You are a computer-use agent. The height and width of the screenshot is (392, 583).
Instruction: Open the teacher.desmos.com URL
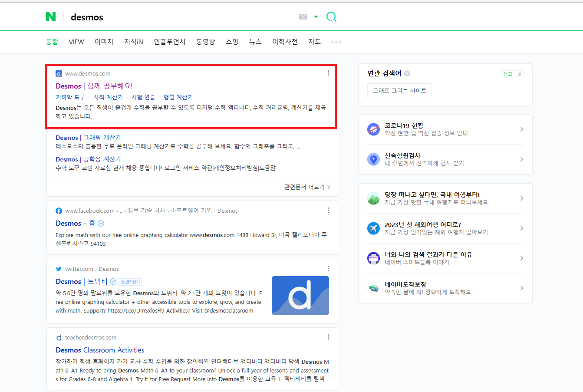pyautogui.click(x=91, y=337)
